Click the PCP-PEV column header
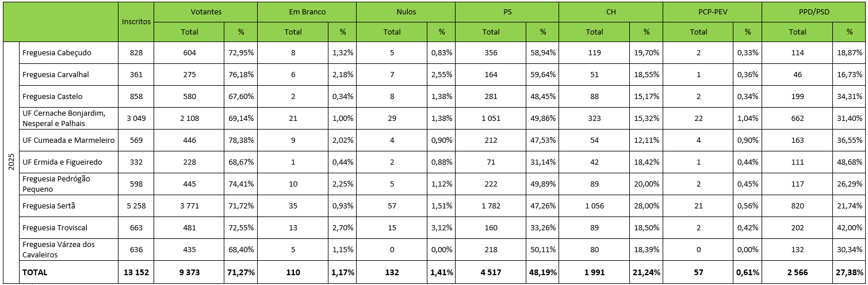Screen dimensions: 868x285 712,12
